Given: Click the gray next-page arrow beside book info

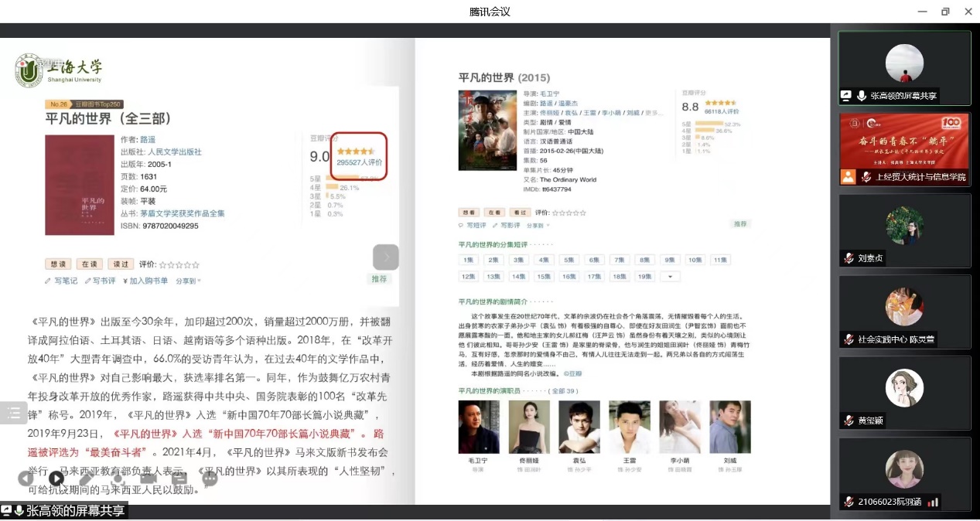Looking at the screenshot, I should pos(386,257).
